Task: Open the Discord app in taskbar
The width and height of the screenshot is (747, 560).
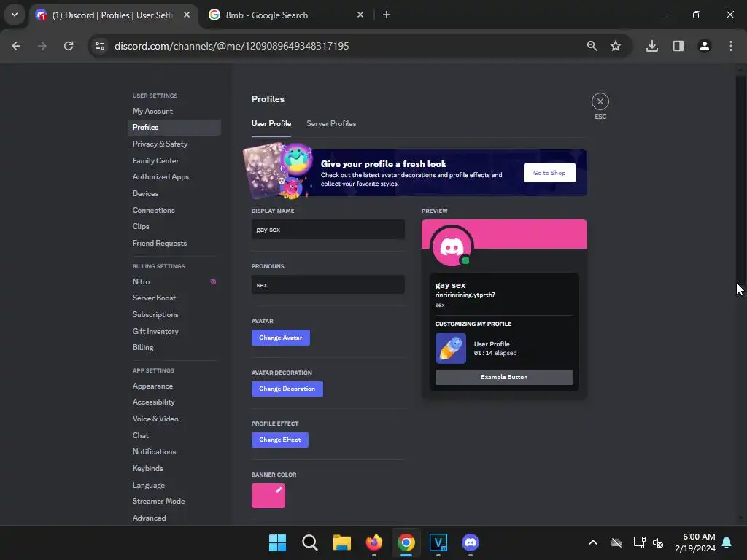Action: click(471, 542)
